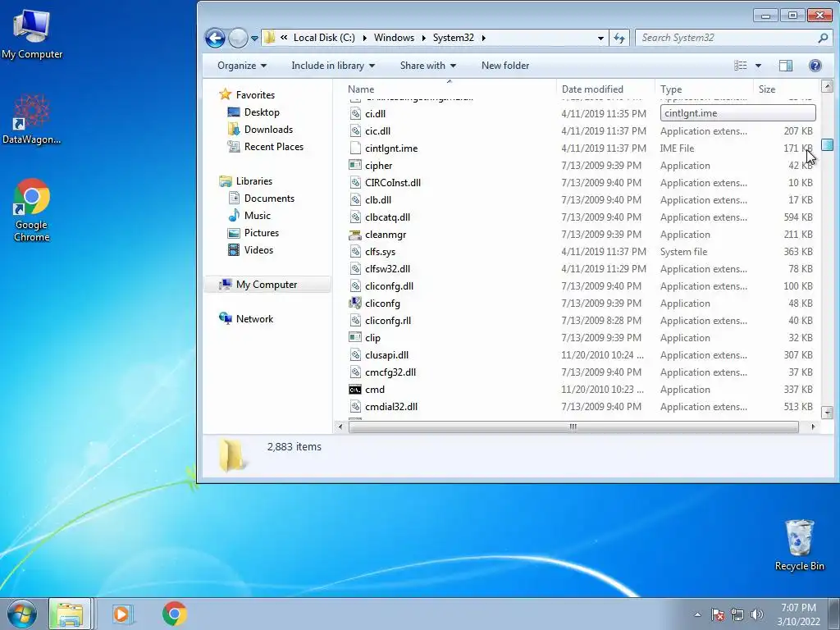This screenshot has width=840, height=630.
Task: Open Help via the question mark icon
Action: (x=815, y=66)
